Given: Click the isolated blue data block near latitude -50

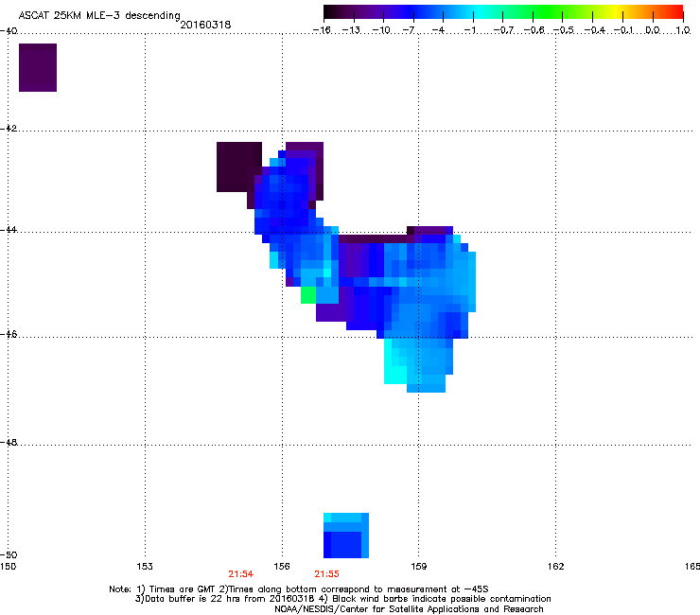Looking at the screenshot, I should pyautogui.click(x=346, y=536).
